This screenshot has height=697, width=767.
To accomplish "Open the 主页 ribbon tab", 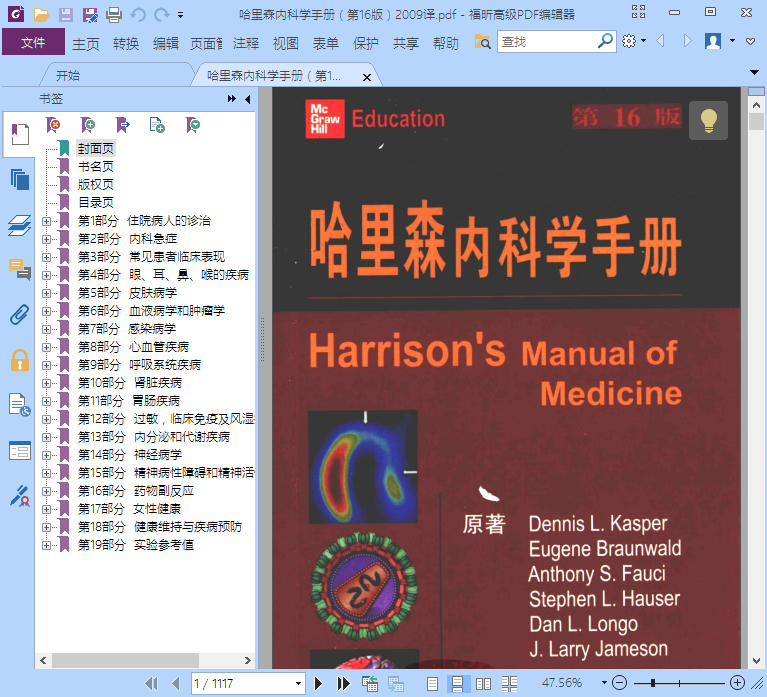I will click(86, 44).
